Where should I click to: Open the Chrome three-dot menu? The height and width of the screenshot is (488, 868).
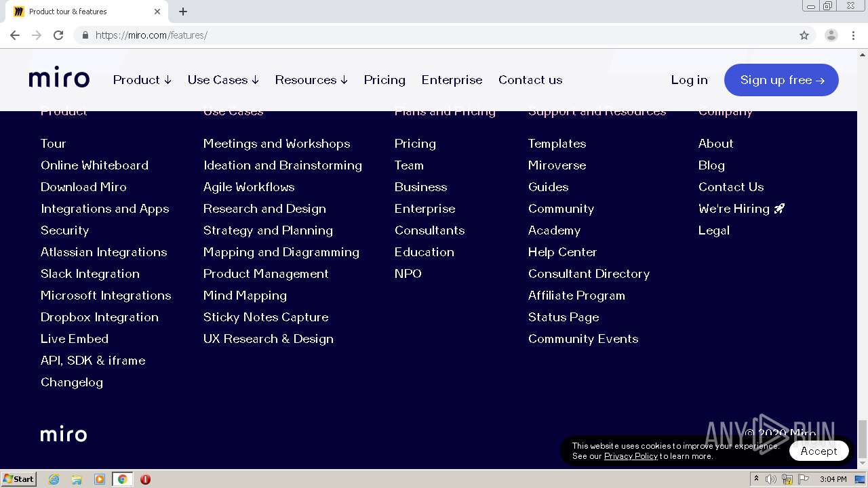pyautogui.click(x=854, y=35)
